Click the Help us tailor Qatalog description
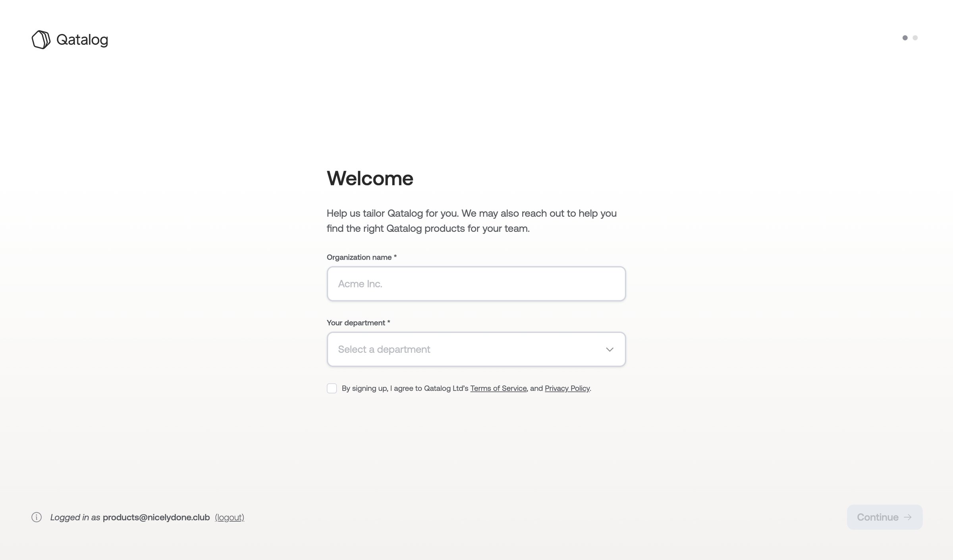Image resolution: width=953 pixels, height=560 pixels. click(x=472, y=221)
